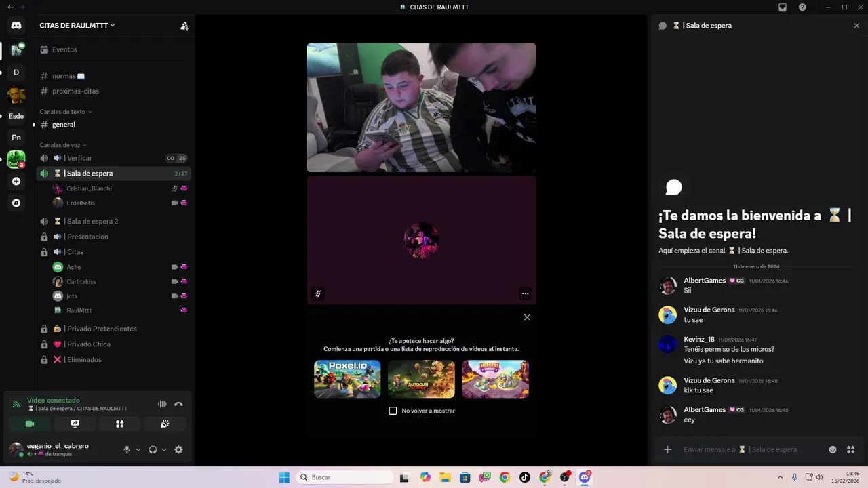
Task: Open the normas text channel
Action: tap(113, 76)
